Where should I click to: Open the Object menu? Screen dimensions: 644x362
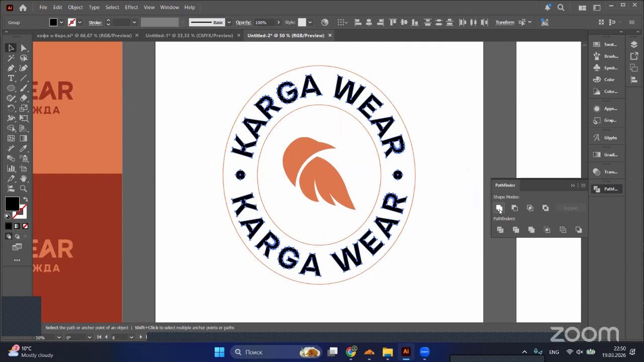coord(75,8)
